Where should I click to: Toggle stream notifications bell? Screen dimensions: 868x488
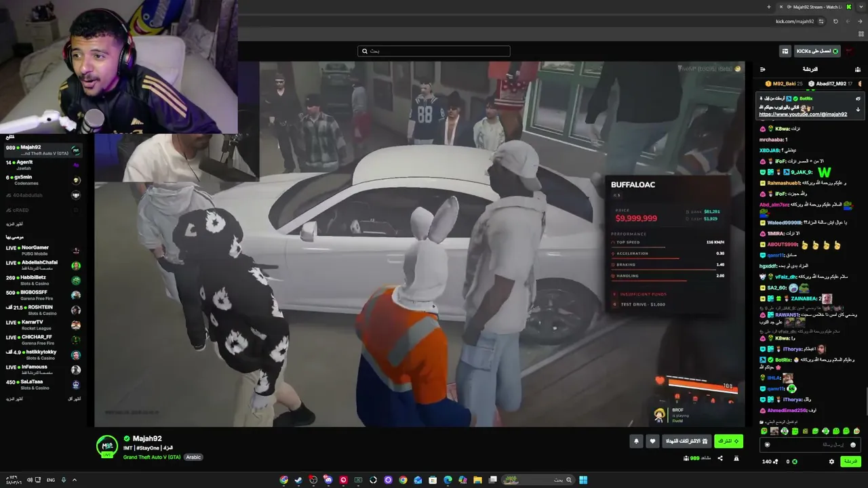pos(636,441)
